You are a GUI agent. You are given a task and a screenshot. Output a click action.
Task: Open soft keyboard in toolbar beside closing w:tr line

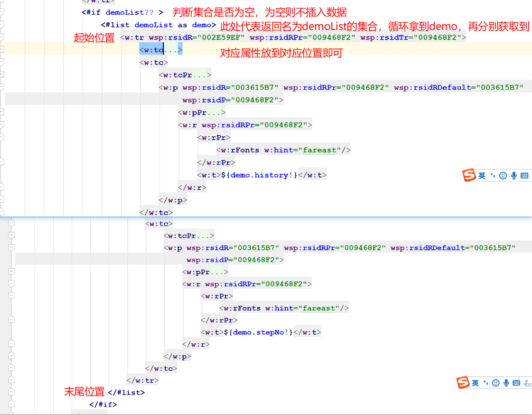point(516,383)
